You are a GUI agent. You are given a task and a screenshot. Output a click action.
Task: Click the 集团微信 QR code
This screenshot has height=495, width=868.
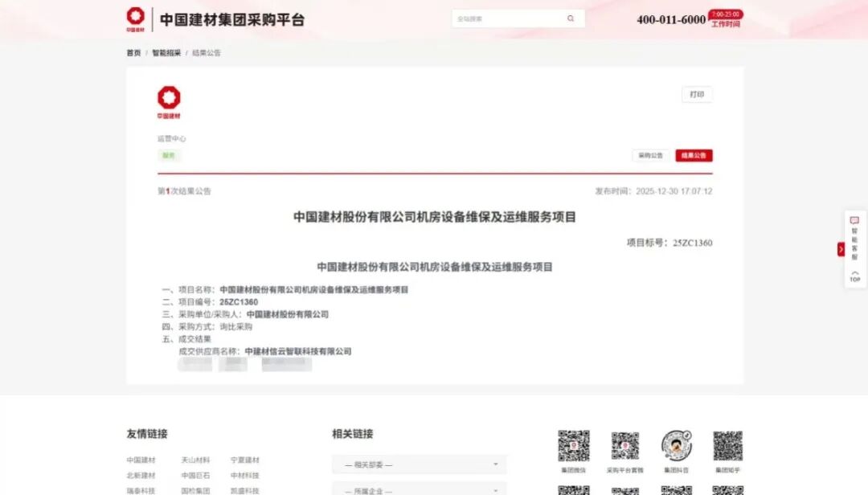pos(573,445)
